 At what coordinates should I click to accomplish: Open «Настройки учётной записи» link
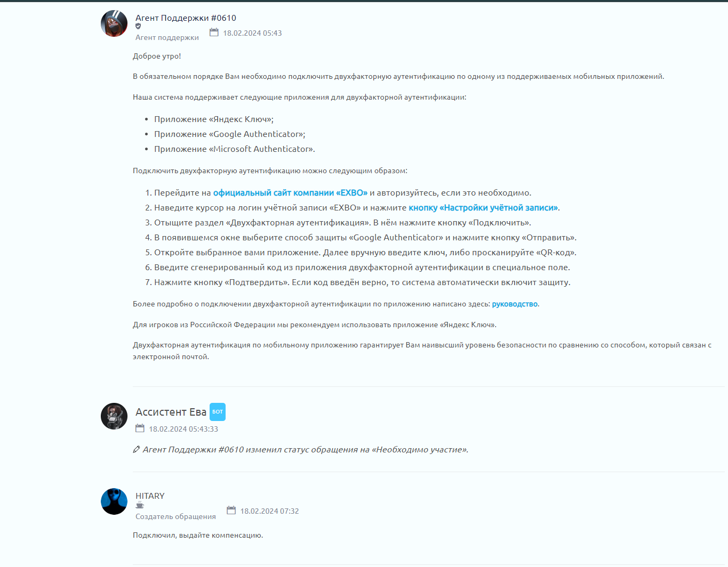tap(483, 208)
